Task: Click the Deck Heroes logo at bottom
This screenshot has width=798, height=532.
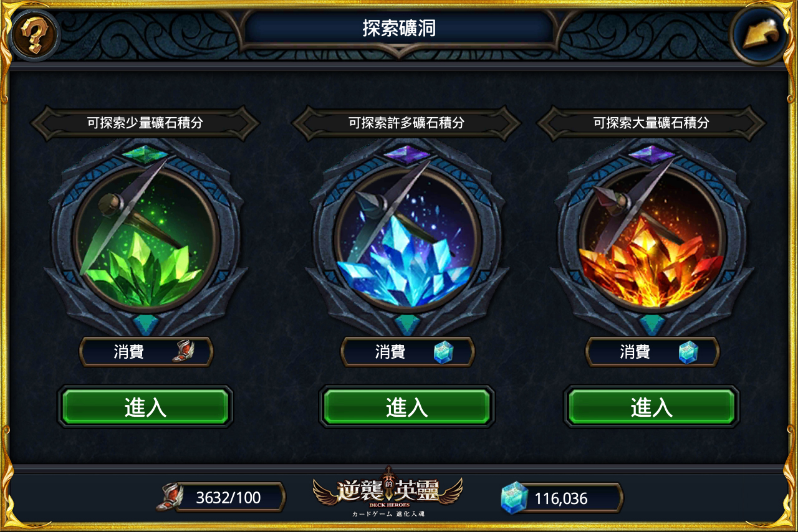Action: [x=388, y=493]
